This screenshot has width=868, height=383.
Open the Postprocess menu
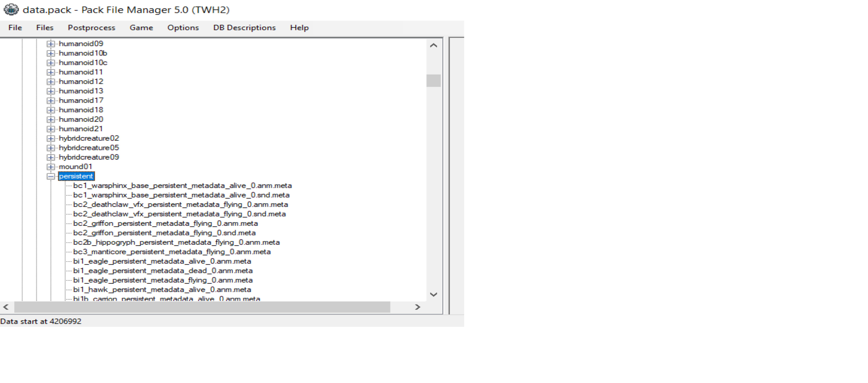click(91, 28)
